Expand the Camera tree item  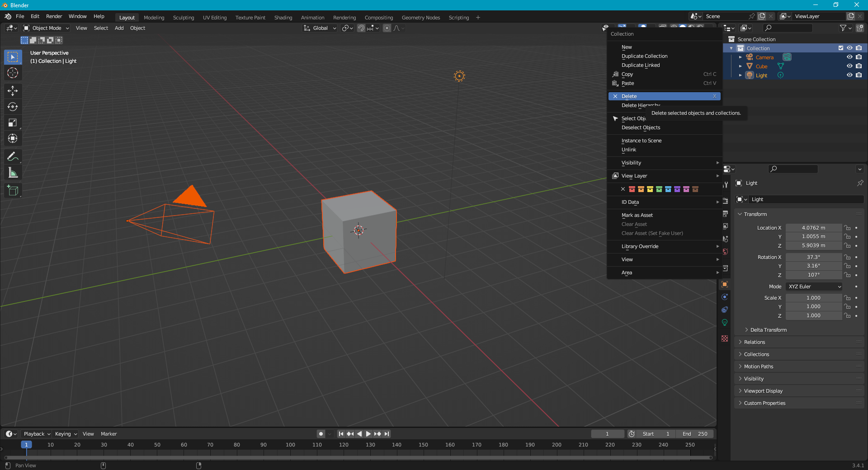tap(740, 57)
